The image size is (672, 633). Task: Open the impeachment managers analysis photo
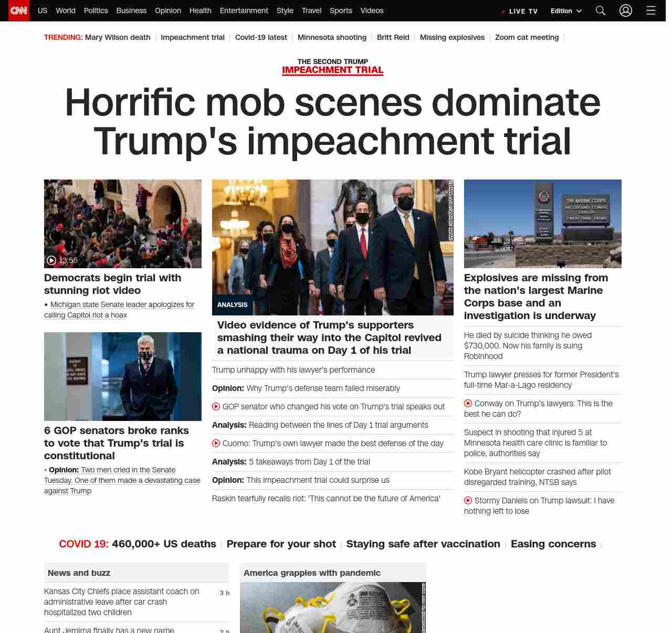[332, 247]
